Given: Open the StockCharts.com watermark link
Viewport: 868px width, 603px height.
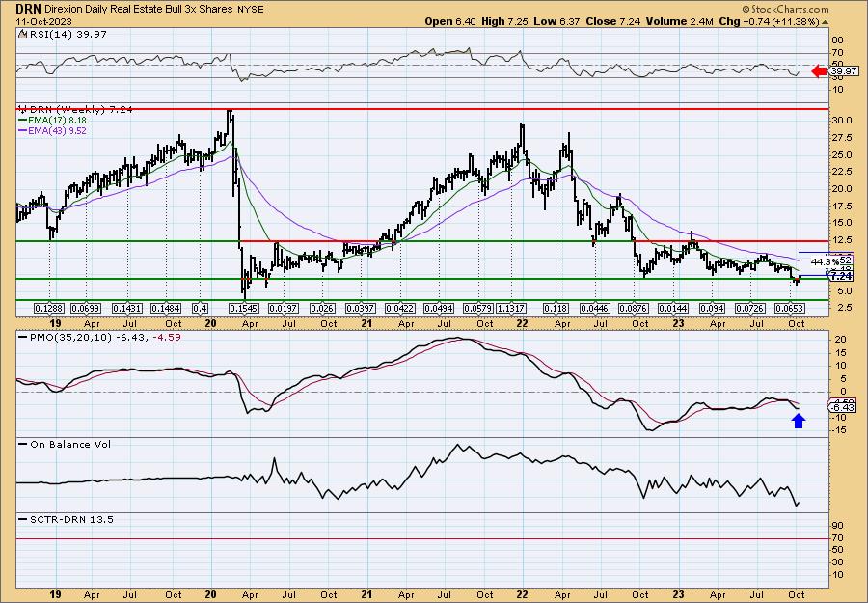Looking at the screenshot, I should tap(785, 9).
